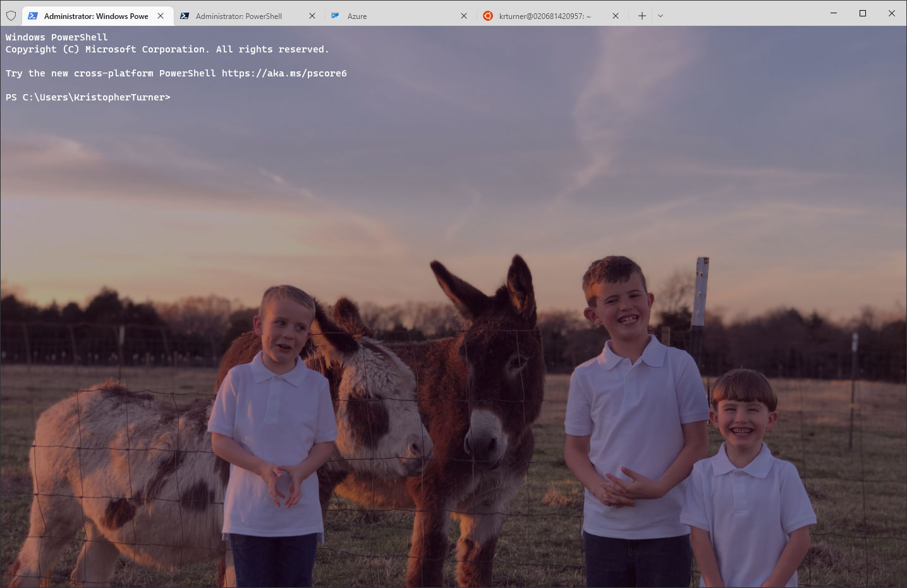Expand the new tab profiles dropdown chevron

660,16
